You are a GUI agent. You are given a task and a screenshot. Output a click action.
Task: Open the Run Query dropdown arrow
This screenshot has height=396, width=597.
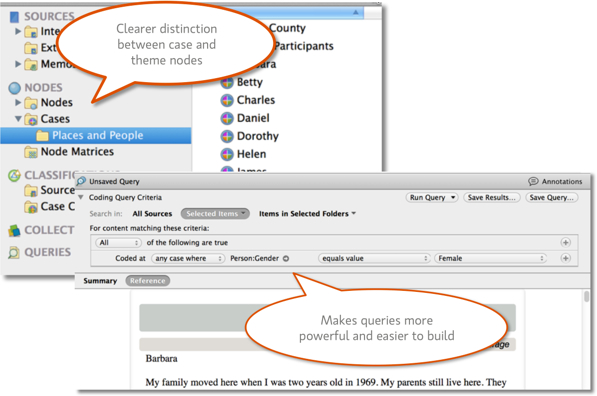pos(453,198)
